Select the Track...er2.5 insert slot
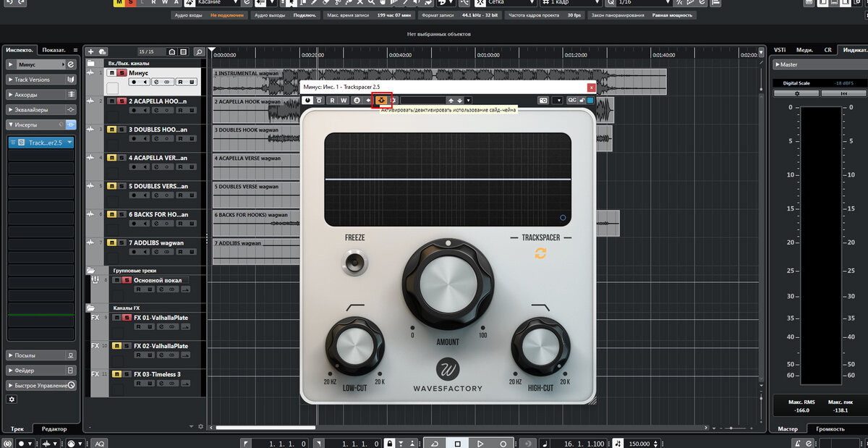868x448 pixels. click(x=41, y=143)
